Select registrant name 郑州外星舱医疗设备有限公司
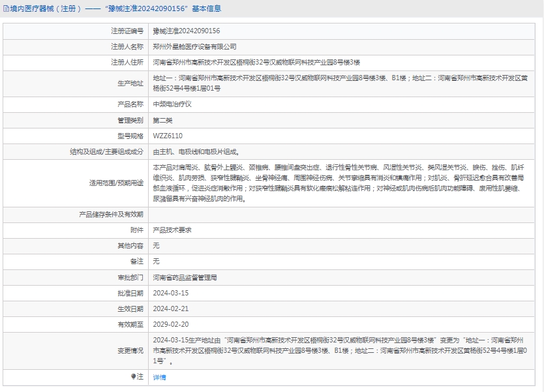The image size is (544, 392). [194, 47]
